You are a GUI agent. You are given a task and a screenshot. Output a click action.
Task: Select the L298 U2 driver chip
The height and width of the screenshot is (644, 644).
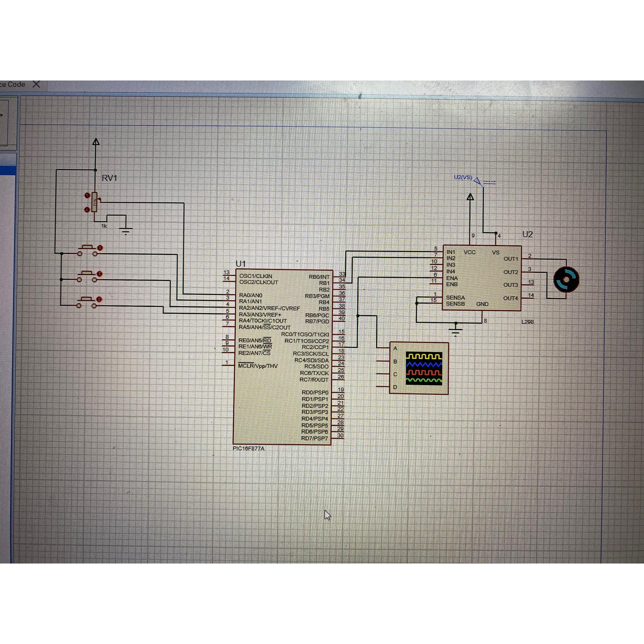pos(482,278)
